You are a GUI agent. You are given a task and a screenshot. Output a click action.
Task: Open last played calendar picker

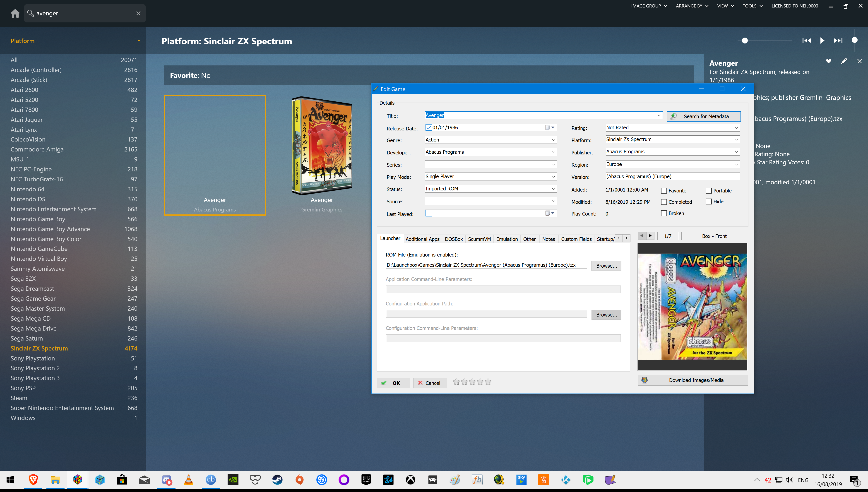click(x=550, y=213)
